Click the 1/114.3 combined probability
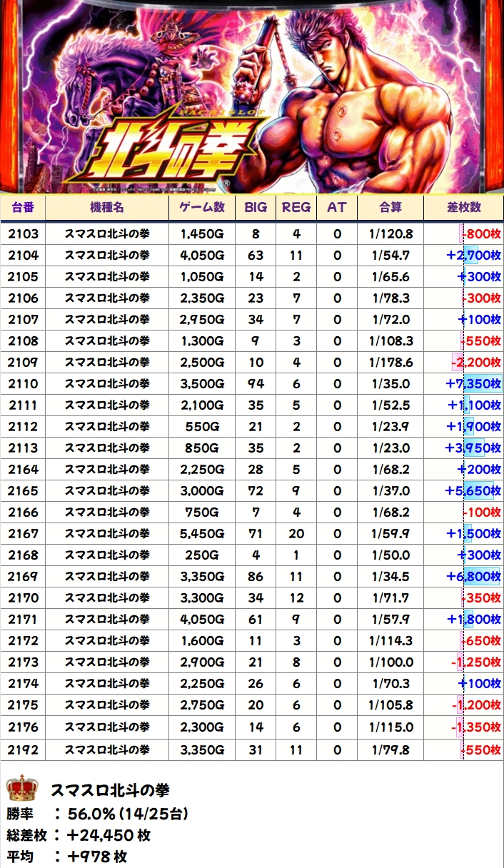504x868 pixels. pos(390,640)
